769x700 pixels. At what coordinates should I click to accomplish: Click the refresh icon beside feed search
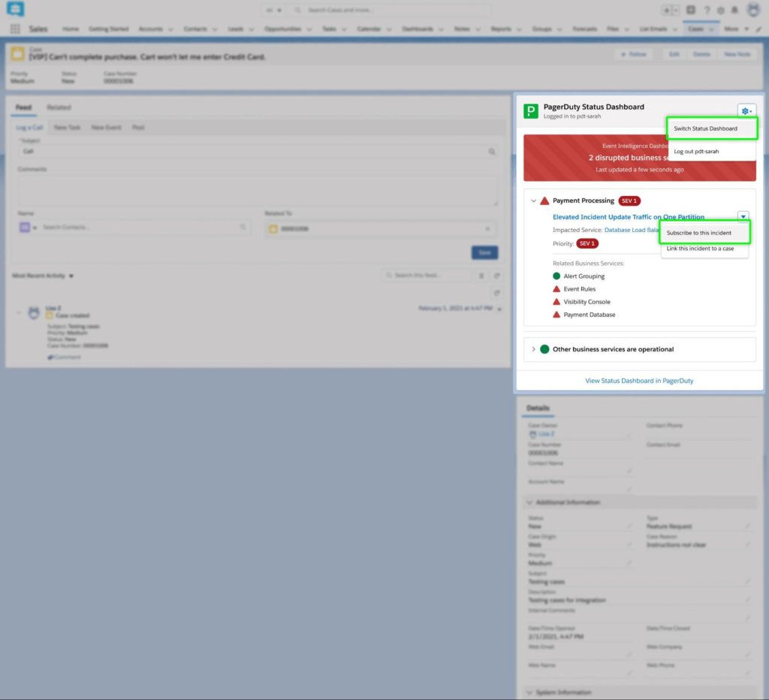click(x=497, y=276)
